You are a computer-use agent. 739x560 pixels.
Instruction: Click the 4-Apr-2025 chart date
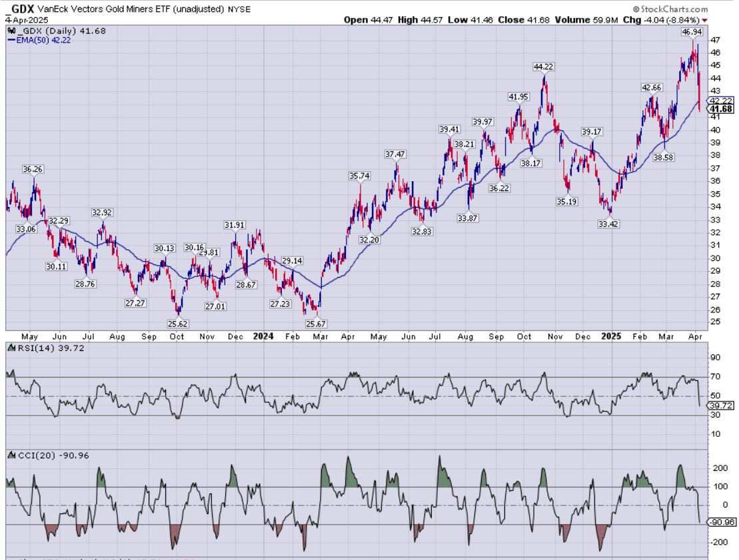coord(27,20)
